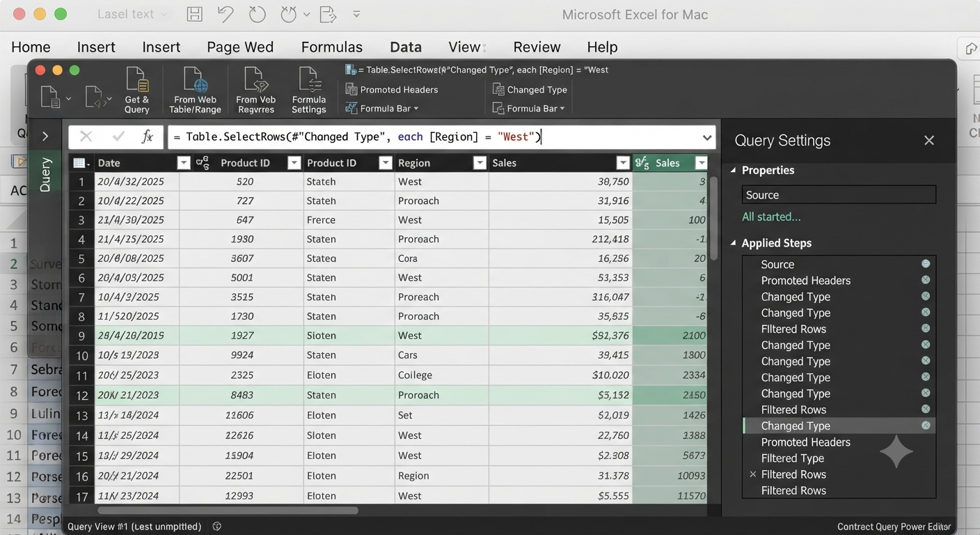
Task: Open Formula Bar dropdown under Changed Type
Action: (529, 108)
